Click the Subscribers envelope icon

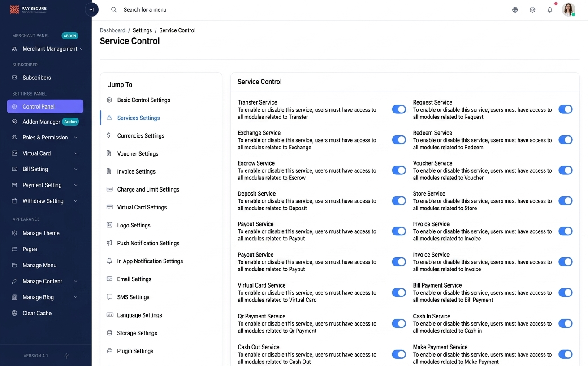pyautogui.click(x=14, y=78)
